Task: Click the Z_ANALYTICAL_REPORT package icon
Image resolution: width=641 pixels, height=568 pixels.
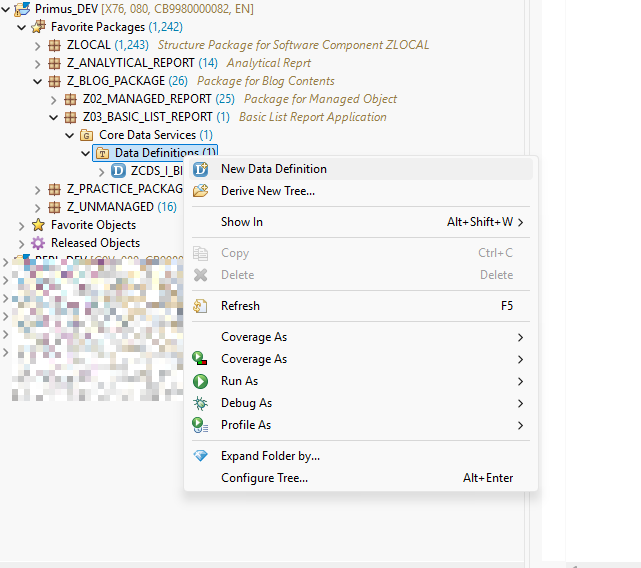Action: (x=54, y=63)
